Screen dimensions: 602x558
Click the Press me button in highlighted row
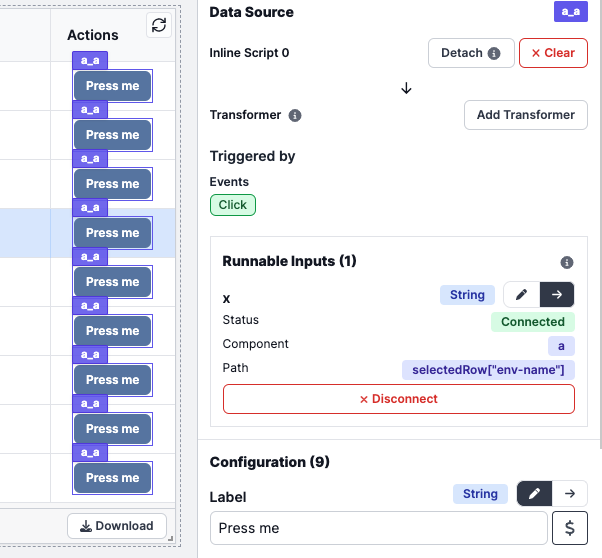point(112,233)
